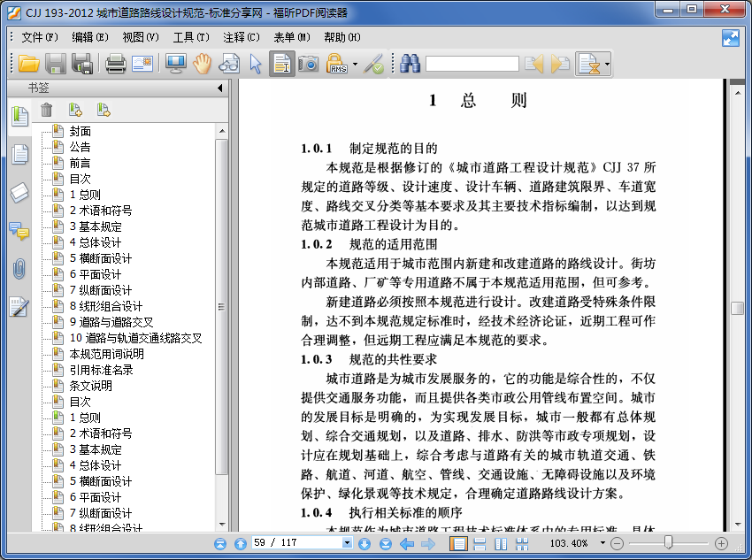The image size is (752, 560).
Task: Click the search text input field
Action: tap(472, 64)
